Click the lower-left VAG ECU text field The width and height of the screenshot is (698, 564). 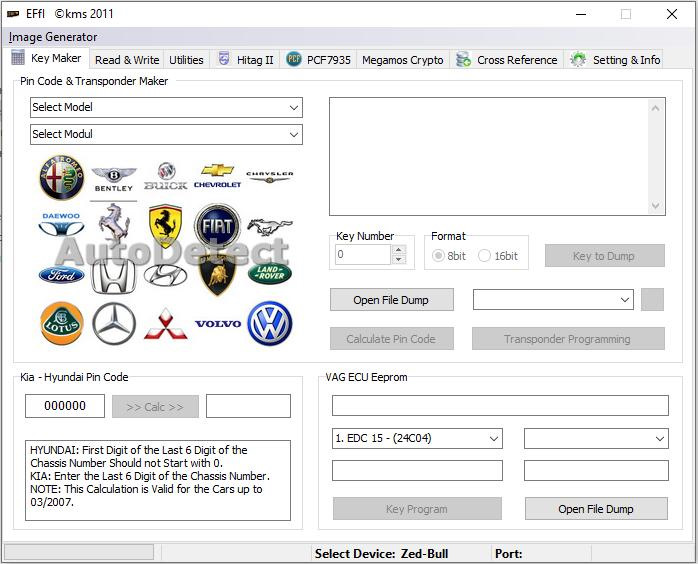[417, 471]
